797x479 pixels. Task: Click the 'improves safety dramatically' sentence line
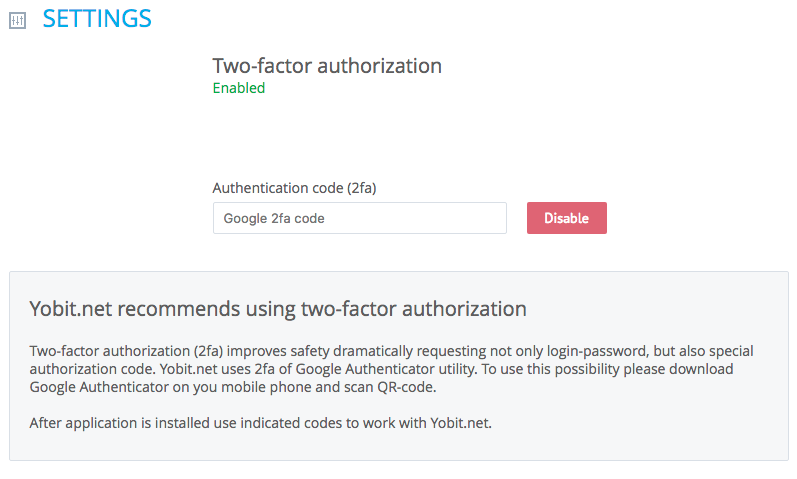[391, 351]
